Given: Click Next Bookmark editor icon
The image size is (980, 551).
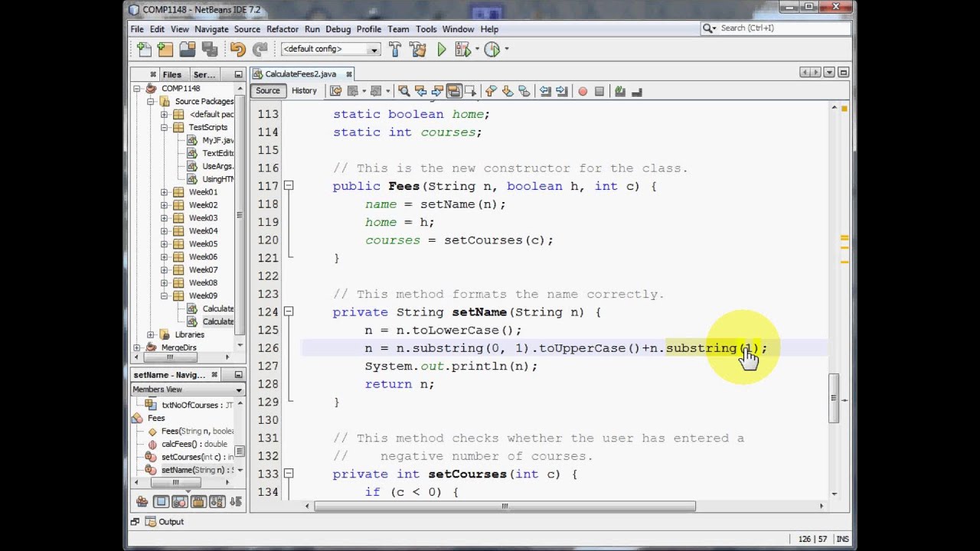Looking at the screenshot, I should click(x=508, y=91).
